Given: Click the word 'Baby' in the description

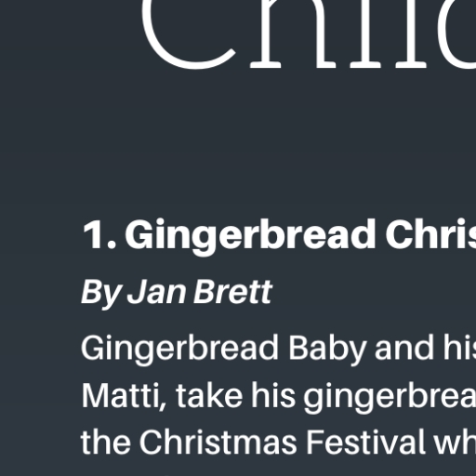Looking at the screenshot, I should [327, 350].
